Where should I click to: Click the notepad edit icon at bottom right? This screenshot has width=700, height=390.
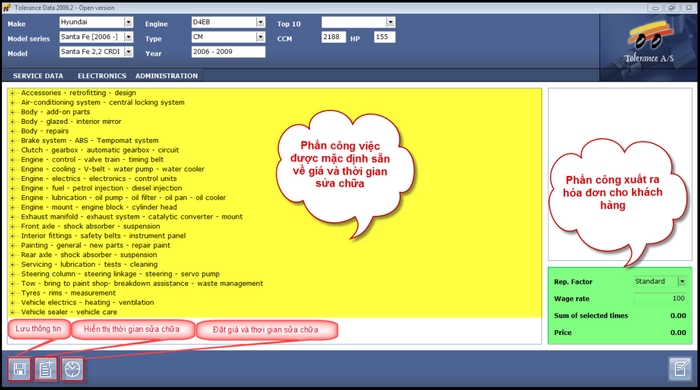(680, 369)
